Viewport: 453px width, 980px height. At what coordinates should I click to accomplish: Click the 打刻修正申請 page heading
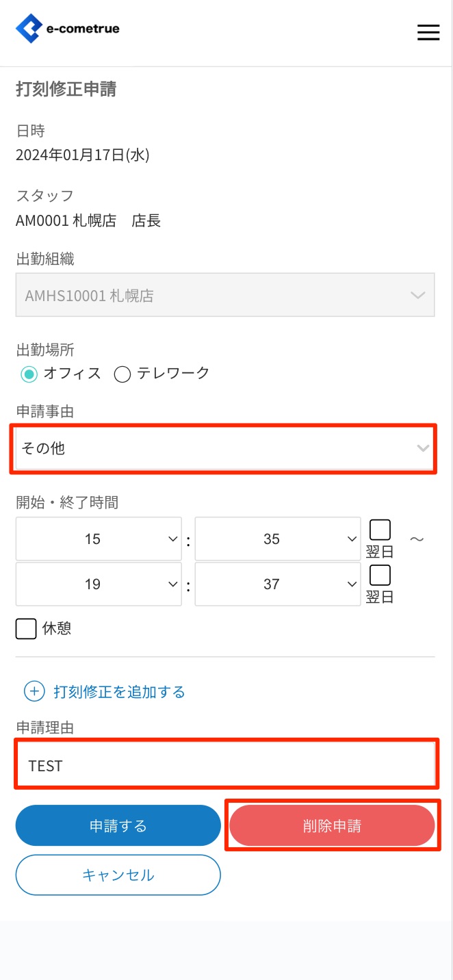(66, 89)
